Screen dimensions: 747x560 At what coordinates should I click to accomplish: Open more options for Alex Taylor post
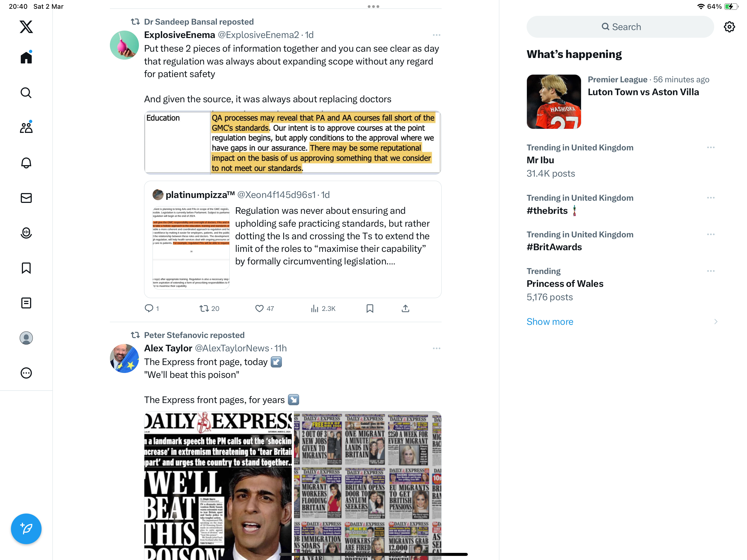pyautogui.click(x=436, y=348)
